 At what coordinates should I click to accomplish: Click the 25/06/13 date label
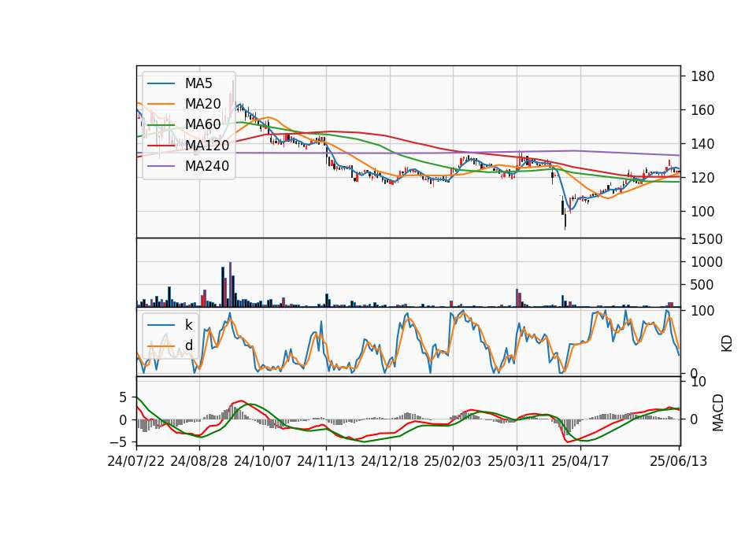coord(678,461)
